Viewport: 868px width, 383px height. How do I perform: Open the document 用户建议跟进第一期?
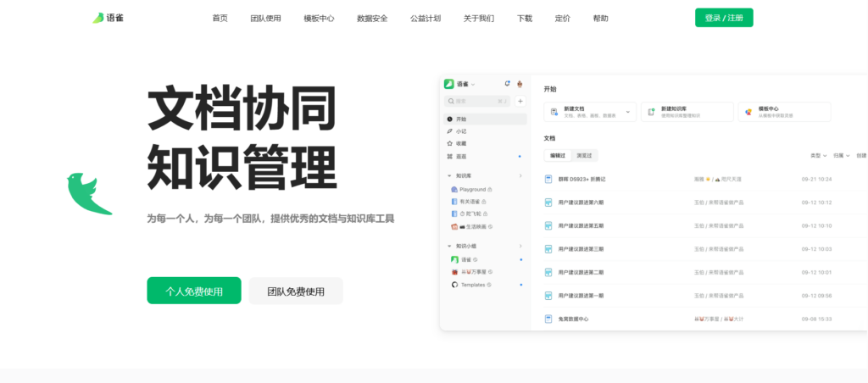coord(581,296)
